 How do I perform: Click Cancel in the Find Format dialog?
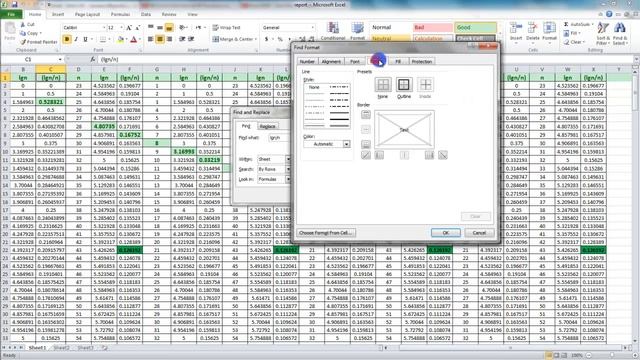(479, 233)
